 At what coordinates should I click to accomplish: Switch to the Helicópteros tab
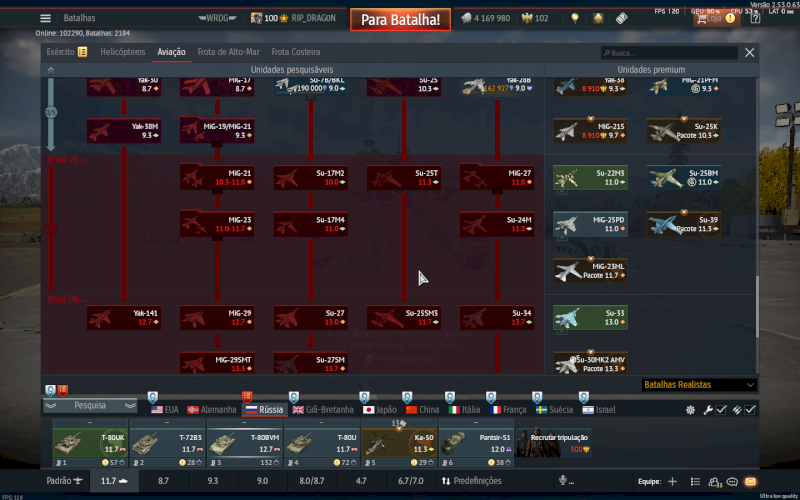122,52
